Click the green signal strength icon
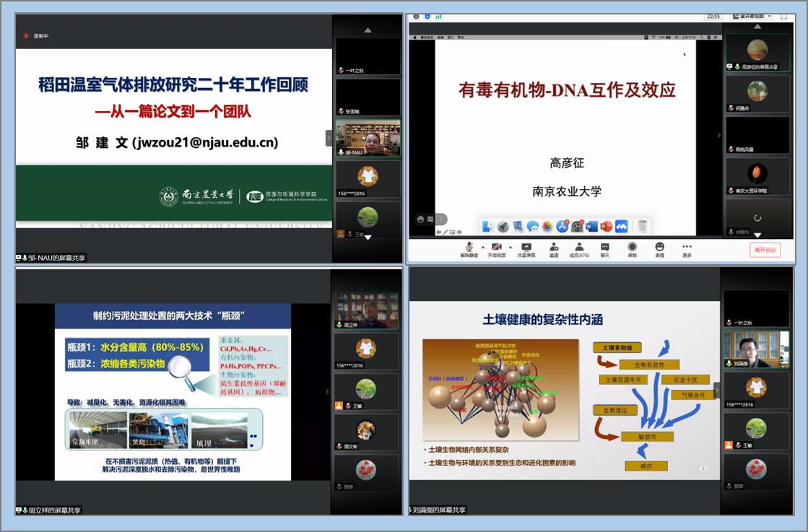The height and width of the screenshot is (532, 808). click(438, 16)
